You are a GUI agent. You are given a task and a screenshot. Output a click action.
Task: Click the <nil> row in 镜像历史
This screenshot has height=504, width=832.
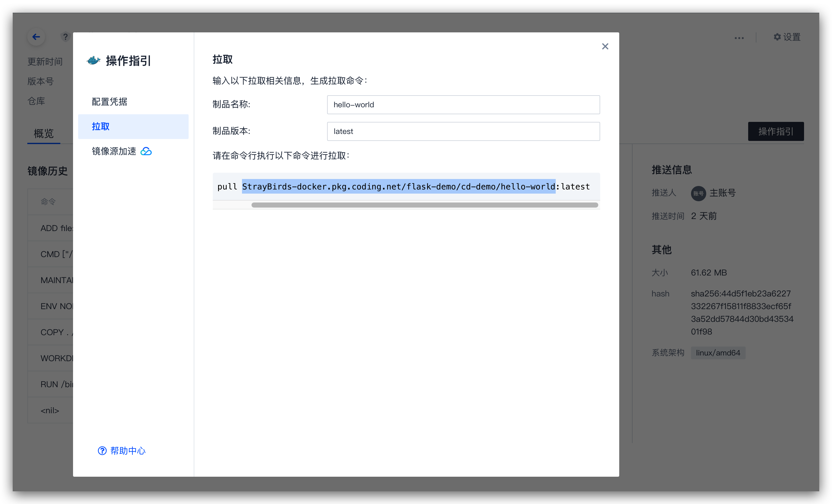pyautogui.click(x=50, y=410)
